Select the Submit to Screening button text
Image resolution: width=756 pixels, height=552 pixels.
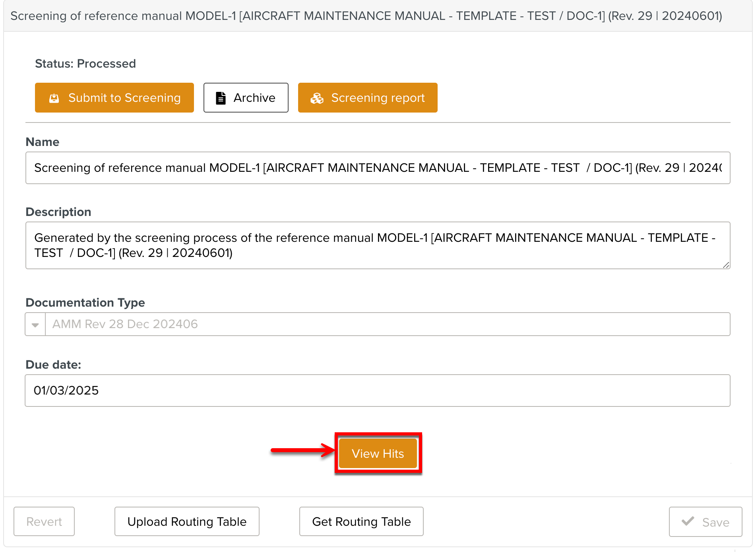pyautogui.click(x=124, y=98)
